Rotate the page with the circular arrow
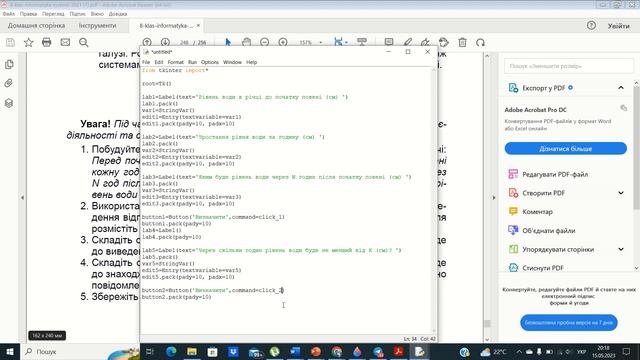Screen dimensions: 640x360 click(x=480, y=42)
